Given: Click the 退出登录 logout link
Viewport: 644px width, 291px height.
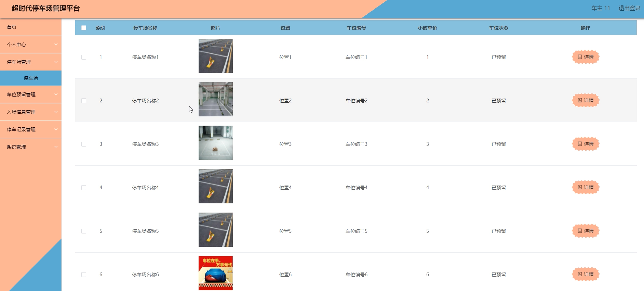Looking at the screenshot, I should [x=629, y=8].
